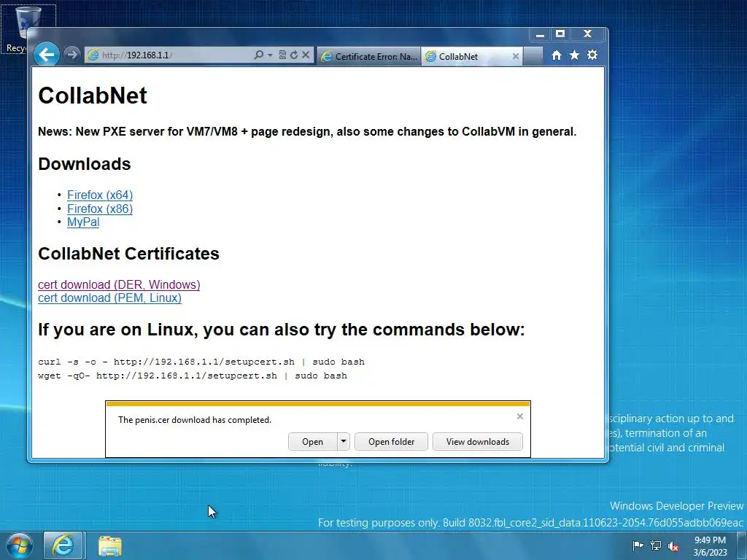Dismiss the download notification bar

point(519,416)
